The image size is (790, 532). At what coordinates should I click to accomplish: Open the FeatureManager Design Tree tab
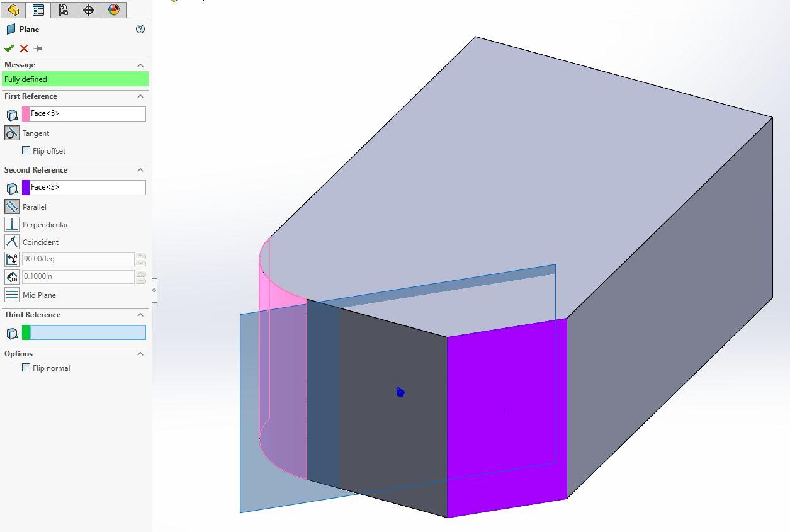13,9
